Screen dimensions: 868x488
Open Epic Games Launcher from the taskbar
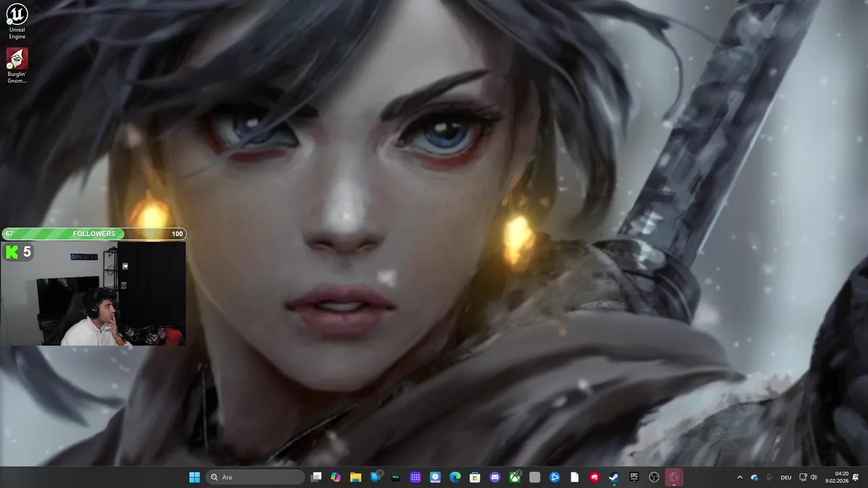[x=634, y=477]
